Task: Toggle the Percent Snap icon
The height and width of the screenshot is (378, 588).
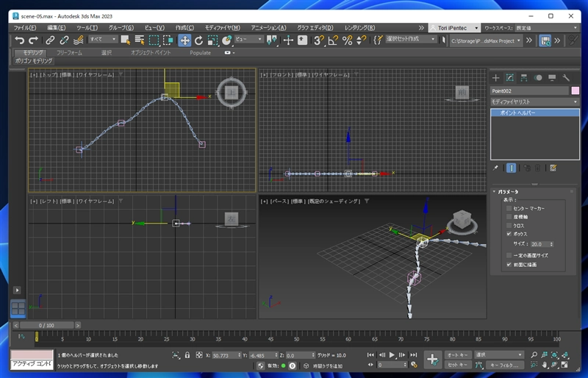Action: [347, 40]
